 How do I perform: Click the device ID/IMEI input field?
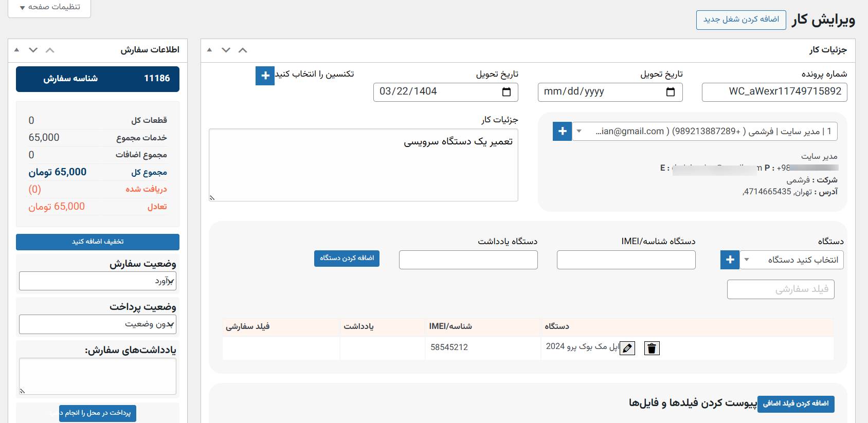626,260
